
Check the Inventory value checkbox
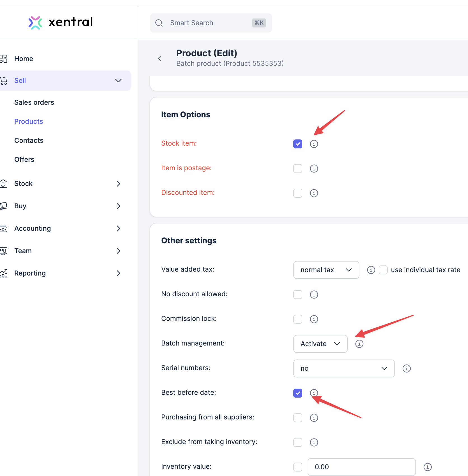(x=298, y=467)
